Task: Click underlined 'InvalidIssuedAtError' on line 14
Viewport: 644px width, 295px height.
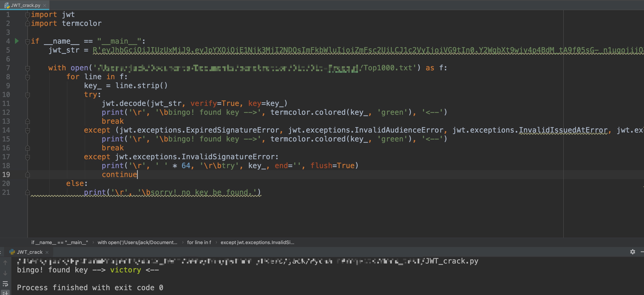Action: [563, 130]
